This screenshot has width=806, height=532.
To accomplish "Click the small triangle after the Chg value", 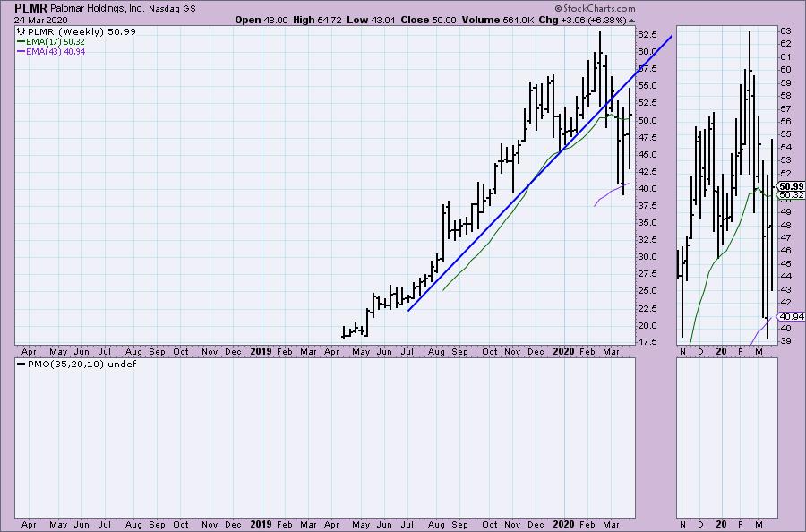I will click(x=631, y=21).
